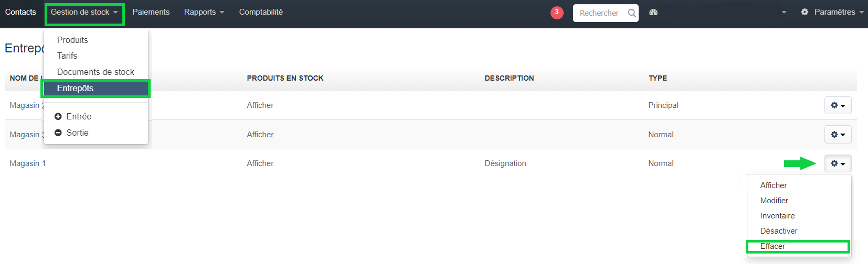Click the Rechercher search field

coord(599,13)
